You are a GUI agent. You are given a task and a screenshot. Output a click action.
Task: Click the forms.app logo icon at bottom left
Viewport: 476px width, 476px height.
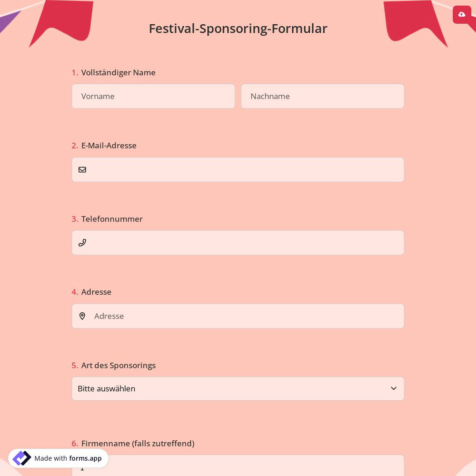point(22,458)
